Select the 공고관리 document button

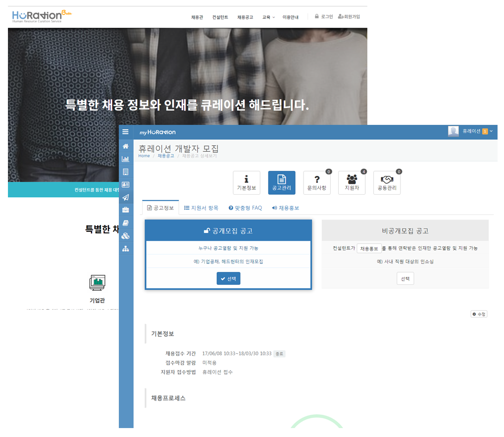[x=282, y=183]
